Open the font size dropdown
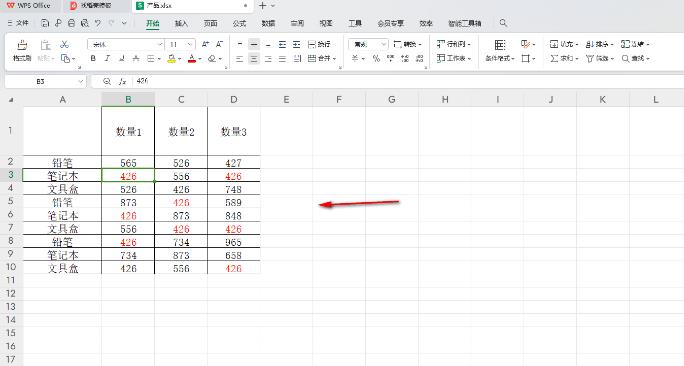The image size is (684, 366). 189,44
